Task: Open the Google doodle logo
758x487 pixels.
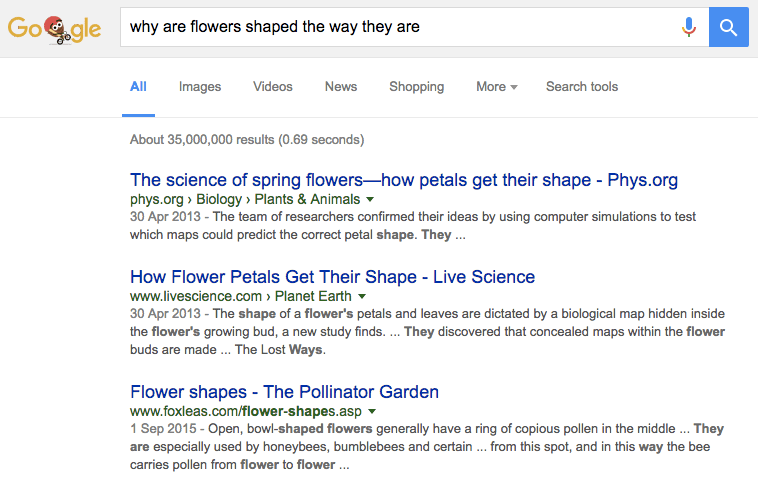Action: coord(54,29)
